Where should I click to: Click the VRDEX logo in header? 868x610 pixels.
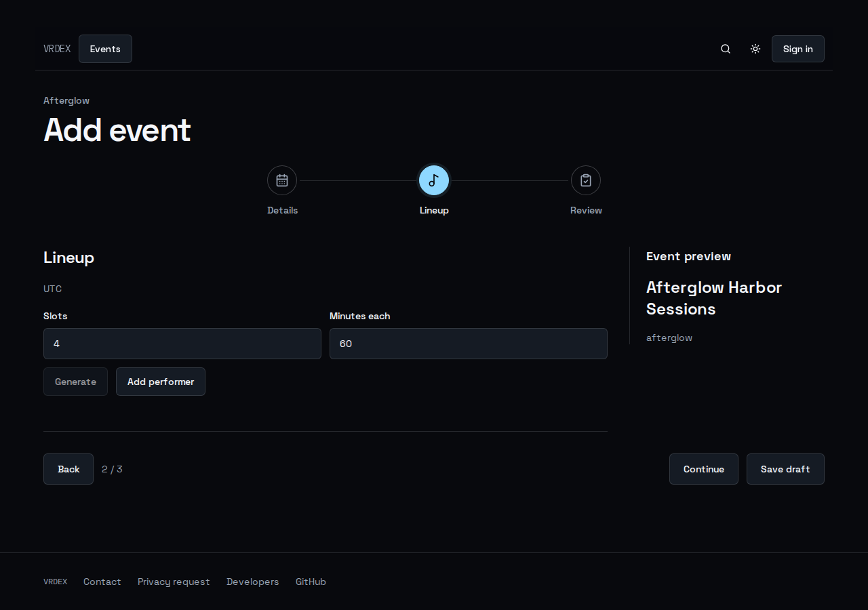(x=57, y=49)
